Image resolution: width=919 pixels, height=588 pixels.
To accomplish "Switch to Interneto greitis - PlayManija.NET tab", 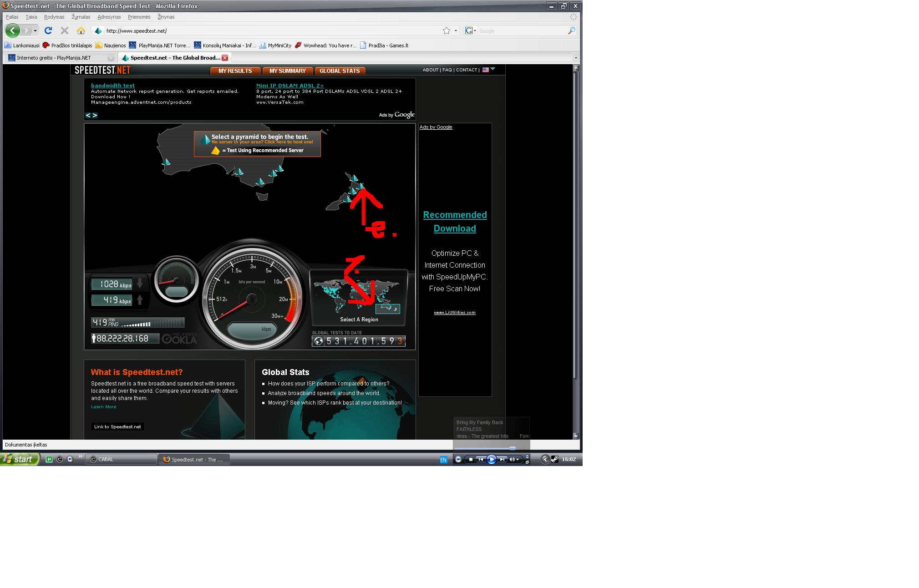I will pyautogui.click(x=61, y=58).
